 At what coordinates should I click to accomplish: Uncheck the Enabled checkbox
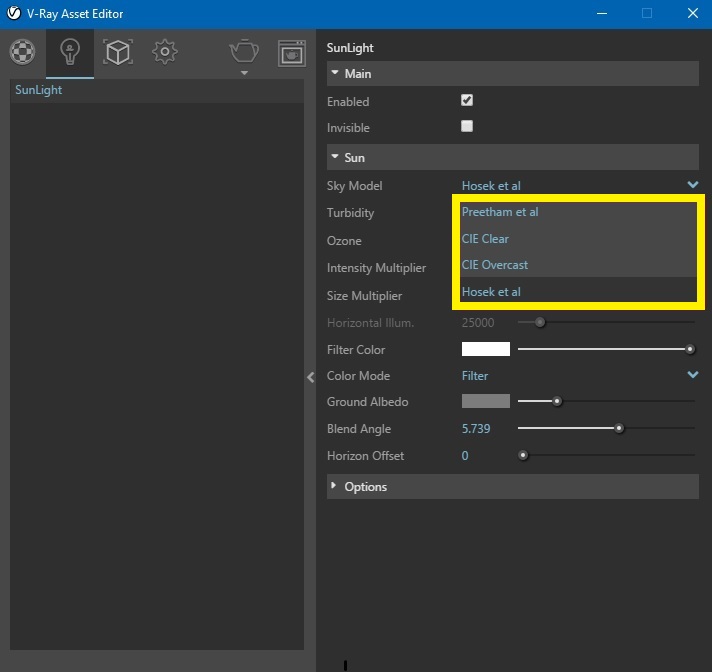(x=467, y=100)
